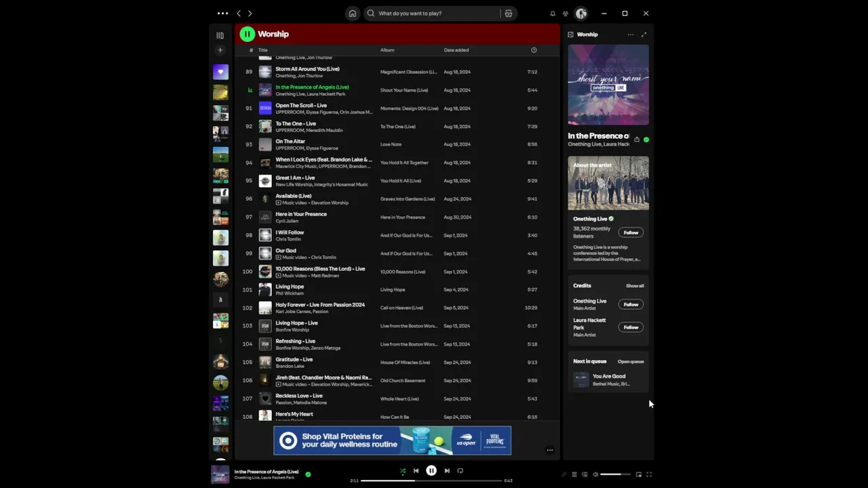The width and height of the screenshot is (868, 488).
Task: Mute the volume with the speaker icon
Action: pos(595,474)
